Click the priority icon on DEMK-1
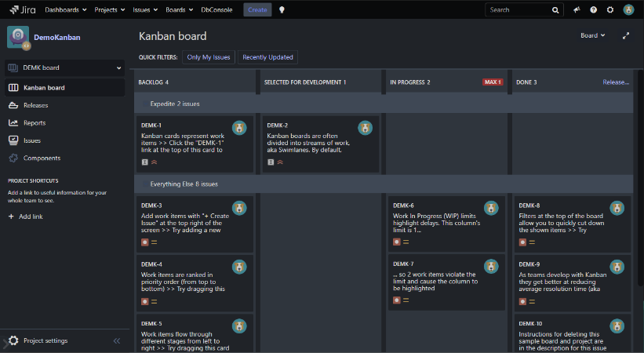Viewport: 644px width, 353px height. (x=154, y=162)
